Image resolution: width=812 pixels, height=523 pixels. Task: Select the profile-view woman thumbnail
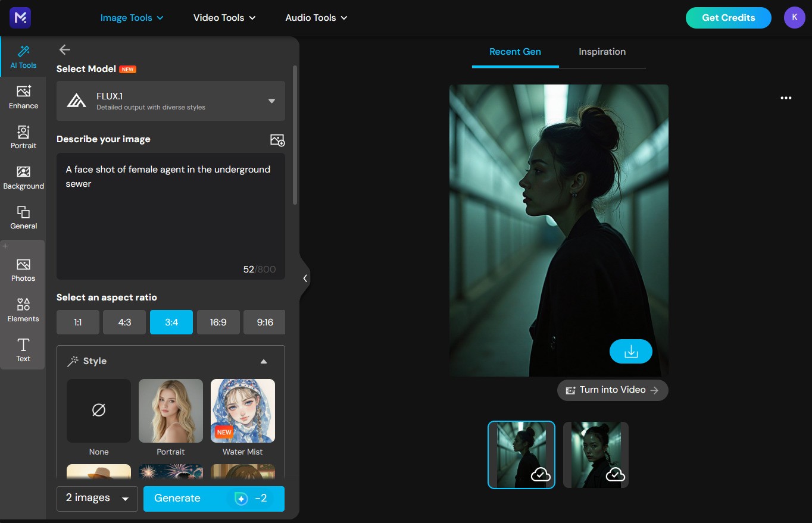(521, 455)
